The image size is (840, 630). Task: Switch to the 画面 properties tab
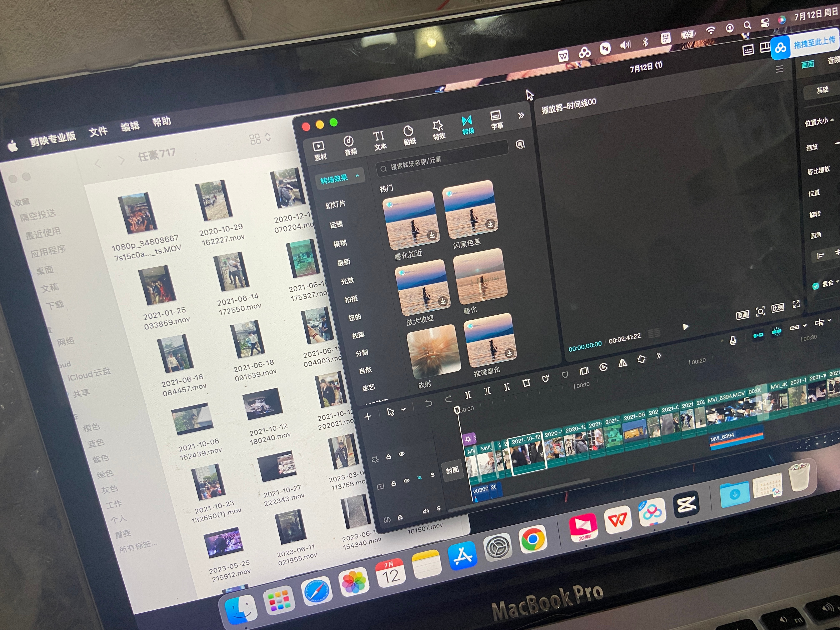click(x=807, y=64)
